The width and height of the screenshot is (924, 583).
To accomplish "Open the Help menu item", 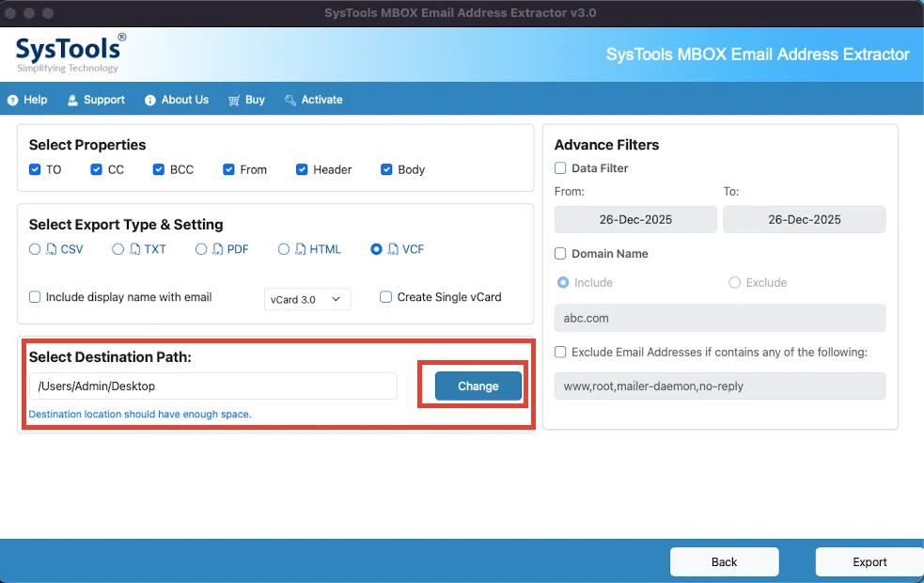I will [x=27, y=100].
